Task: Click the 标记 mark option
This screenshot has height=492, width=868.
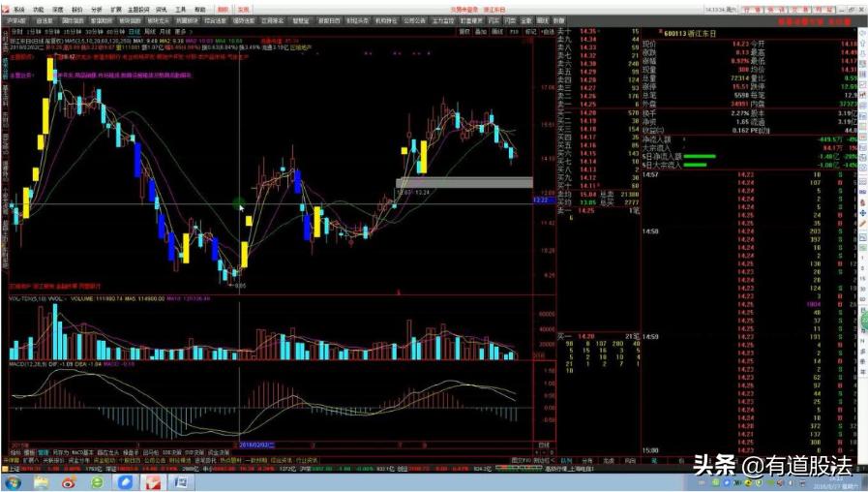Action: pyautogui.click(x=530, y=32)
